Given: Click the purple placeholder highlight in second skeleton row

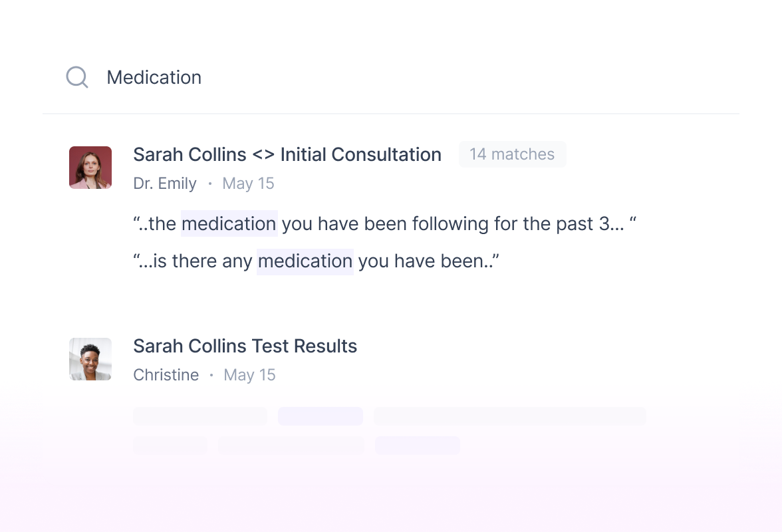Looking at the screenshot, I should click(418, 446).
